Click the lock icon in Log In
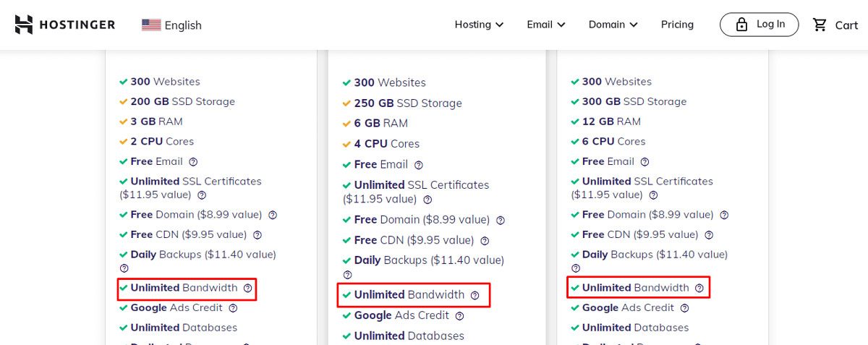 pyautogui.click(x=741, y=25)
